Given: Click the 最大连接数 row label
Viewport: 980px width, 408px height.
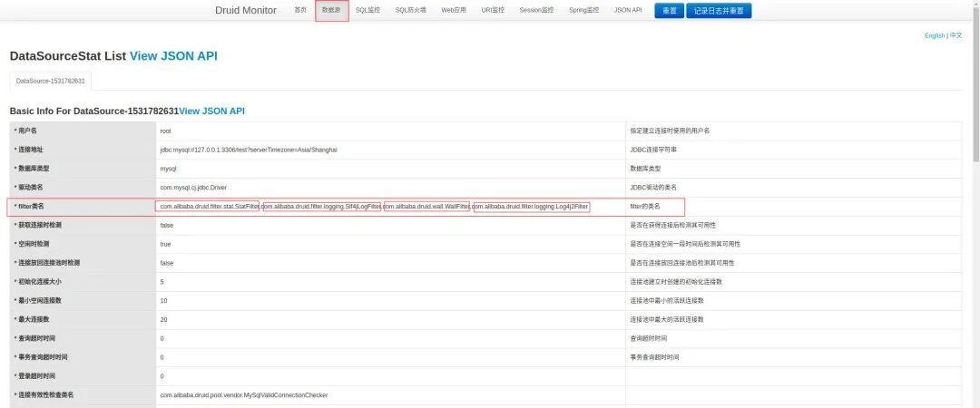Looking at the screenshot, I should (x=34, y=319).
